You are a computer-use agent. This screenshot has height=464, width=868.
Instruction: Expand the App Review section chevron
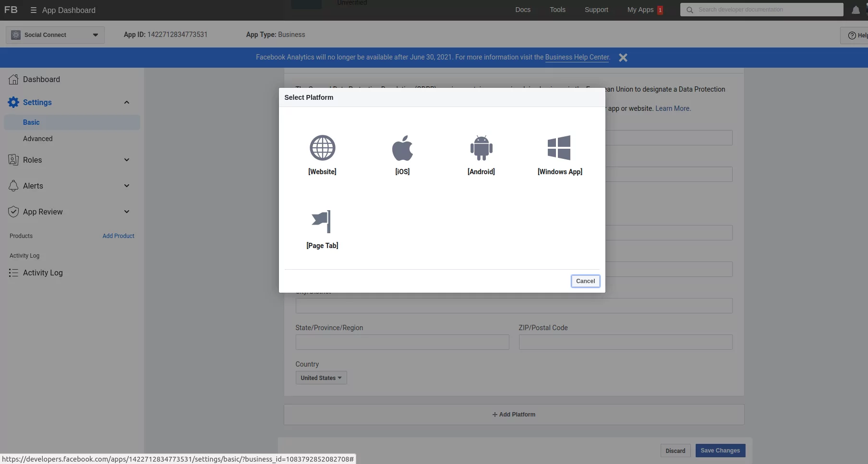pos(127,212)
